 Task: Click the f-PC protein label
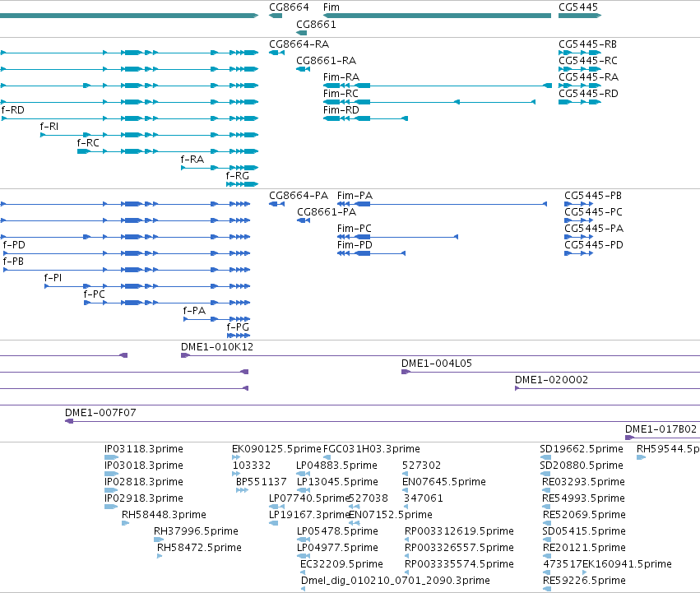[x=95, y=294]
